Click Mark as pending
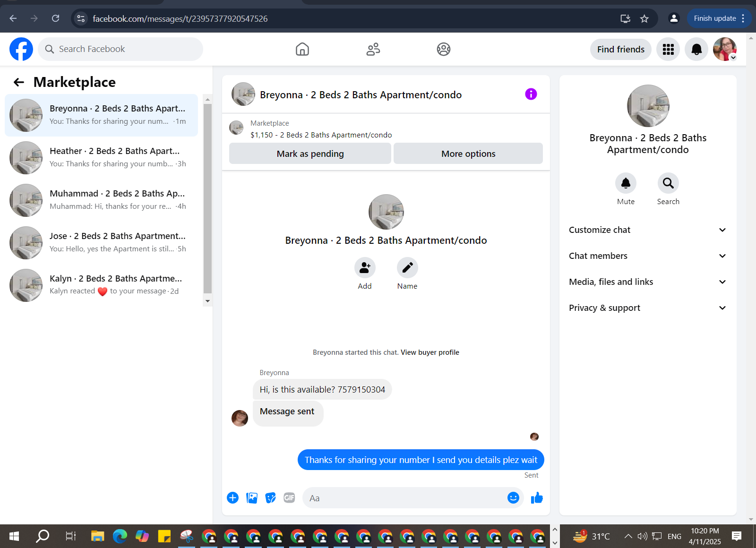Screen dimensions: 756x548 pos(310,154)
